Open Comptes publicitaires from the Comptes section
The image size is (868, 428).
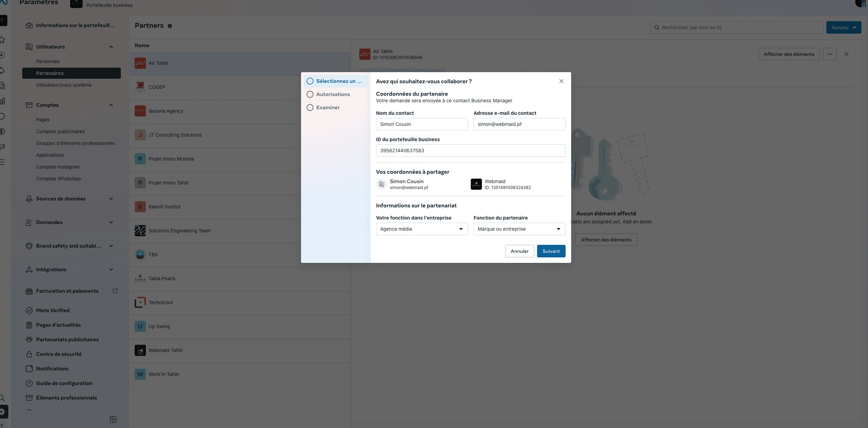coord(60,131)
